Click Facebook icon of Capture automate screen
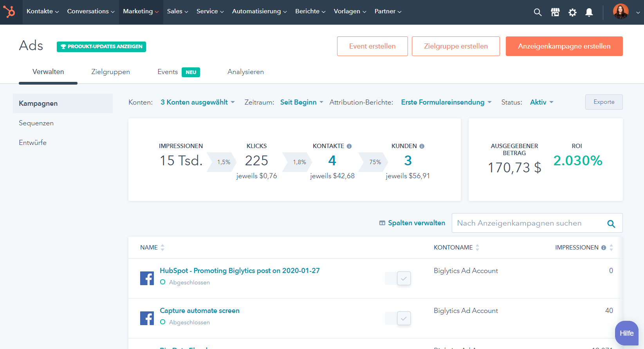 coord(147,318)
